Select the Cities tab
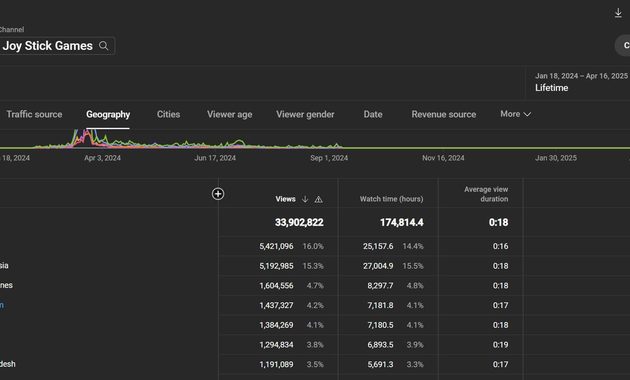This screenshot has height=380, width=630. (x=168, y=114)
